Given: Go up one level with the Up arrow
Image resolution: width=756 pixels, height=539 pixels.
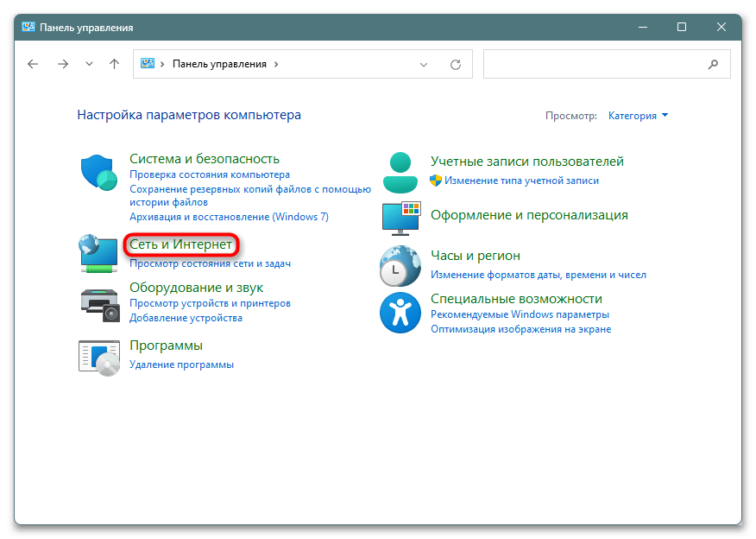Looking at the screenshot, I should [114, 64].
